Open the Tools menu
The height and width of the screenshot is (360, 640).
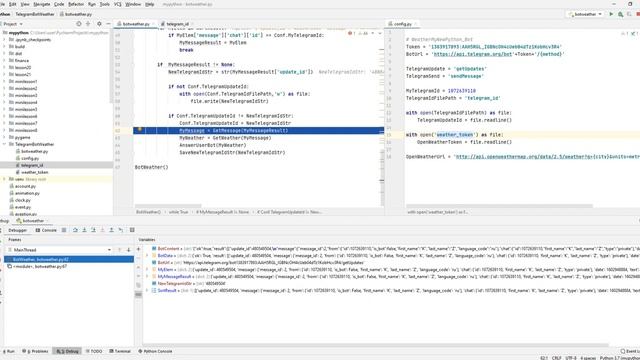[104, 4]
